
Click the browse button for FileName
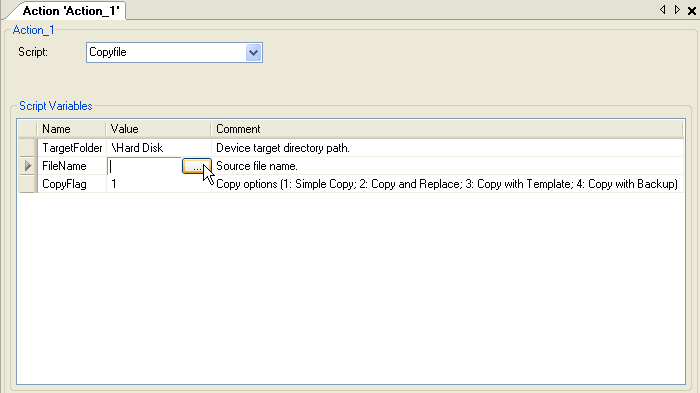[196, 166]
